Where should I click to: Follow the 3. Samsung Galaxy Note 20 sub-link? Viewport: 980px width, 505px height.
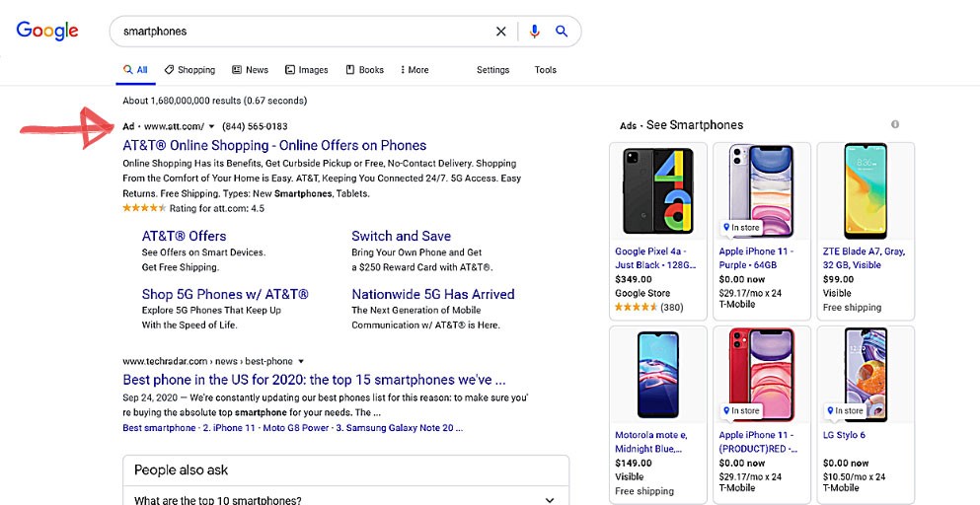point(400,428)
